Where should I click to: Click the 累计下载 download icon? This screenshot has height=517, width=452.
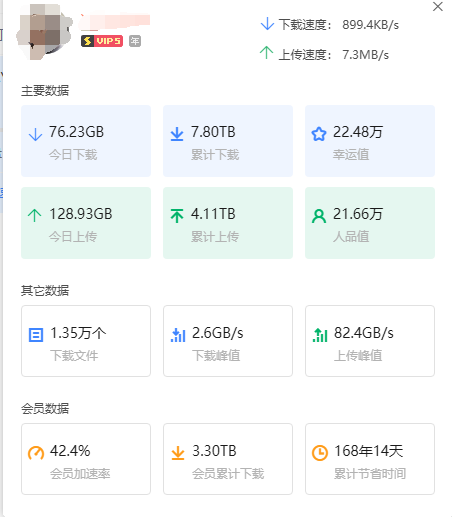[x=177, y=134]
